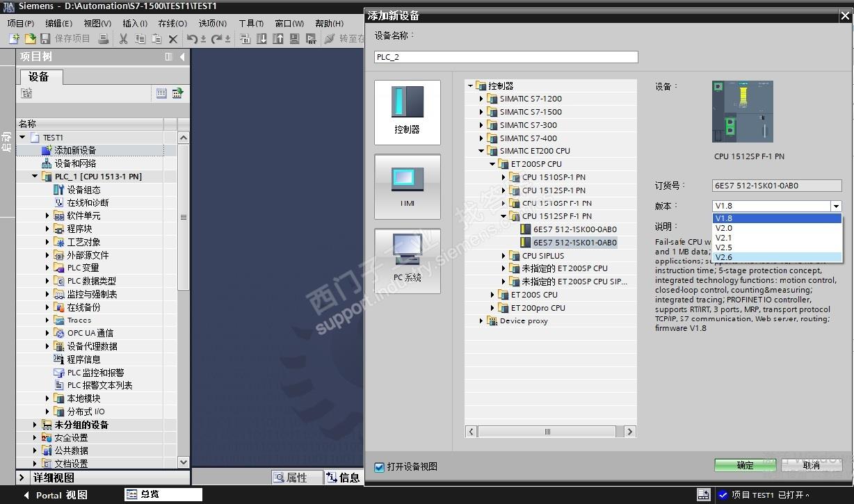Image resolution: width=854 pixels, height=504 pixels.
Task: Click the Open project toolbar icon
Action: pos(30,39)
